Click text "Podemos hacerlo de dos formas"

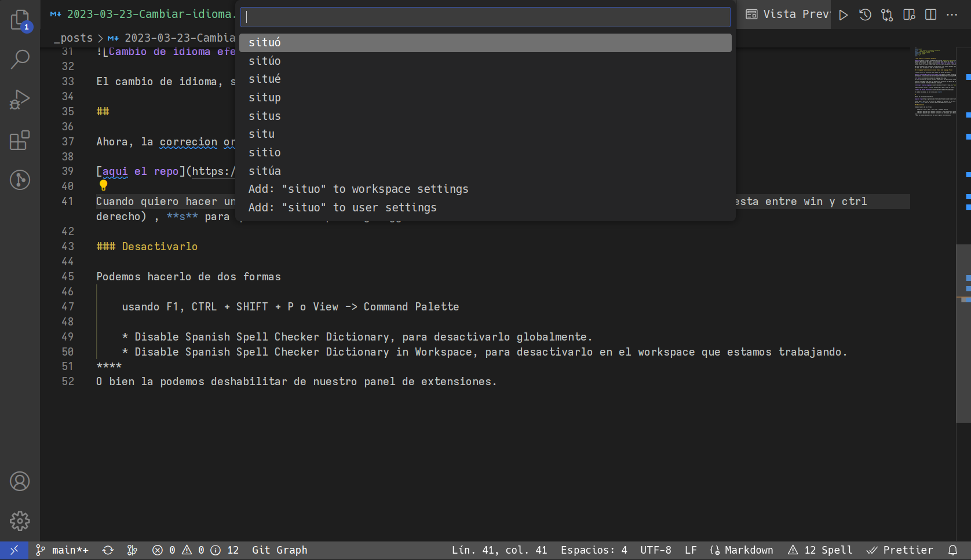coord(188,277)
